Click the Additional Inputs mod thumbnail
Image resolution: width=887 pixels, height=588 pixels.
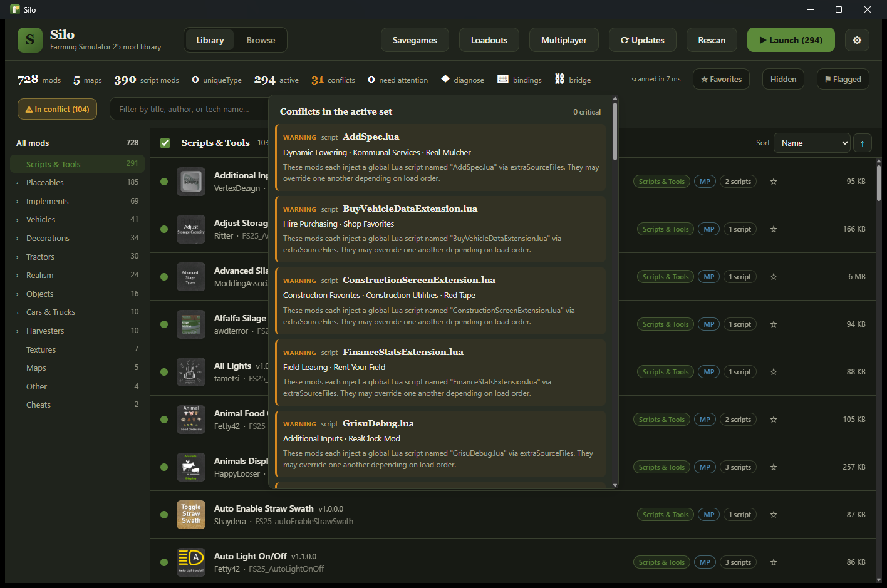(x=191, y=182)
